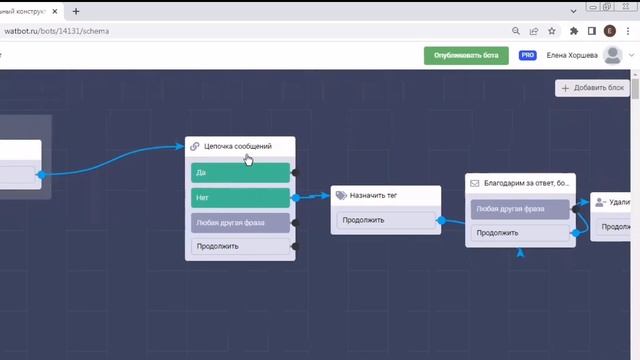Screen dimensions: 640x360
Task: Select the Назначить тег block header
Action: [x=386, y=196]
